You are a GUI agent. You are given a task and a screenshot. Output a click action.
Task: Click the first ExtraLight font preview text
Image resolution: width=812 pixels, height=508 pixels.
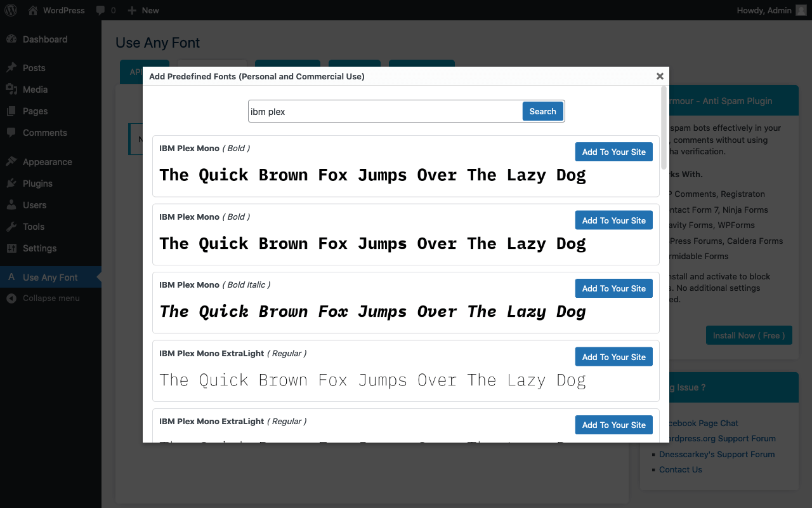(372, 380)
